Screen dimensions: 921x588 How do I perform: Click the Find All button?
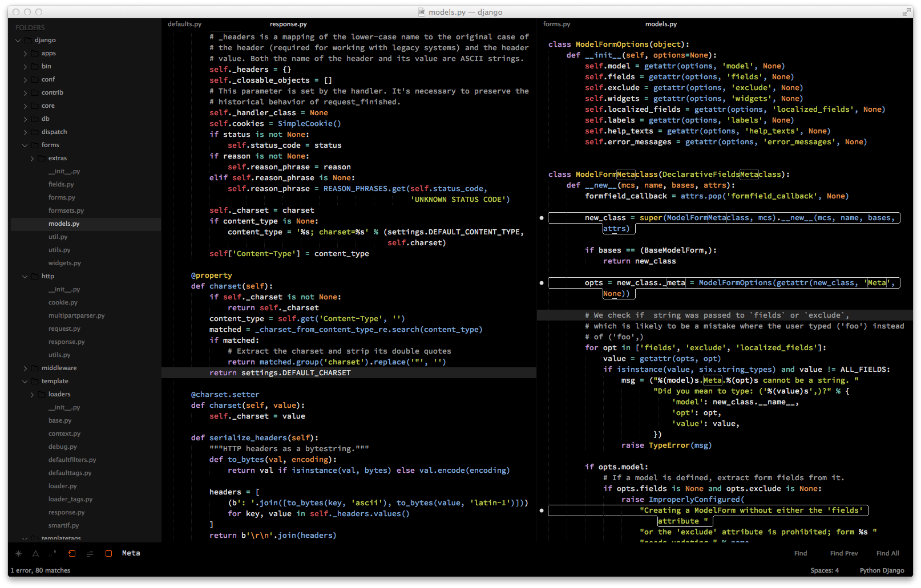tap(887, 553)
